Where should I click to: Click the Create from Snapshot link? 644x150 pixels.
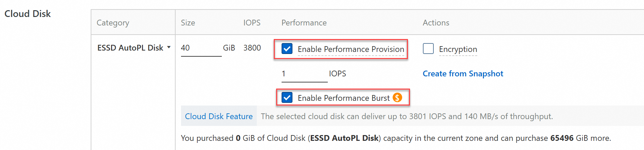tap(463, 74)
